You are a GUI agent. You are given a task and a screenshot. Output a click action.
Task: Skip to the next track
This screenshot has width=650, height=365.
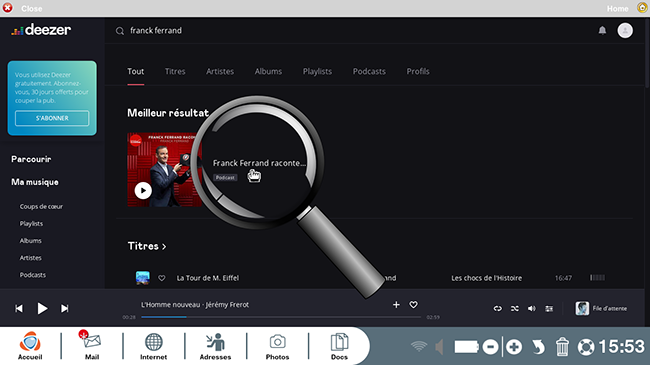tap(65, 308)
